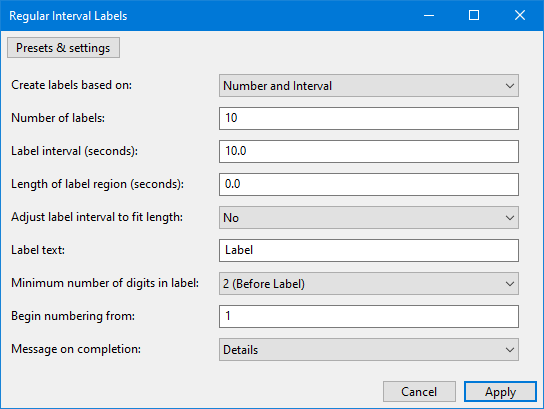The height and width of the screenshot is (409, 544).
Task: Open the Create labels based on dropdown
Action: coord(369,85)
